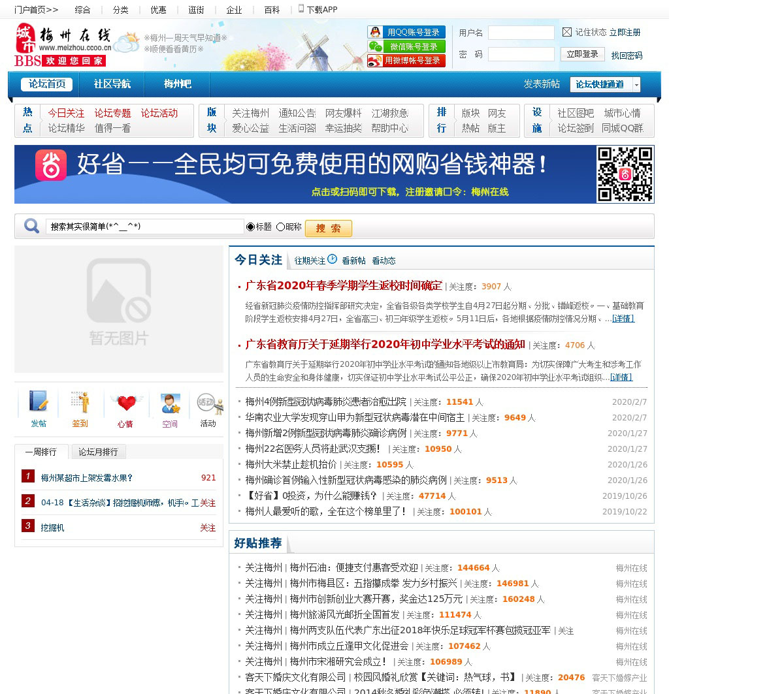This screenshot has width=784, height=694.
Task: Open the 找回密码 link
Action: tap(627, 55)
